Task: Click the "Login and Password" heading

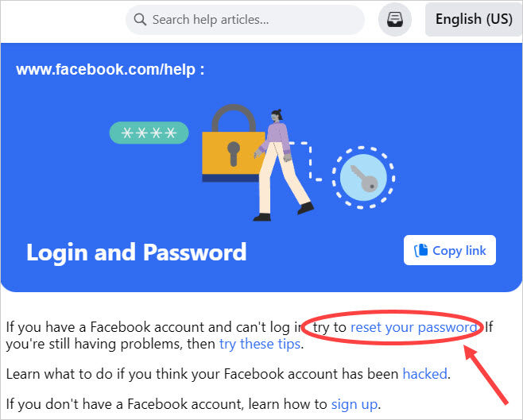Action: point(136,252)
